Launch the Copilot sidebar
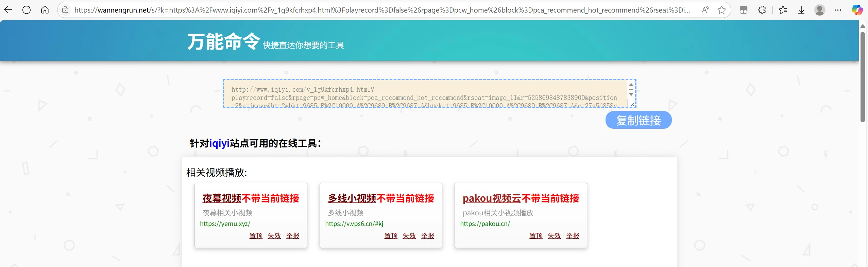 tap(857, 10)
